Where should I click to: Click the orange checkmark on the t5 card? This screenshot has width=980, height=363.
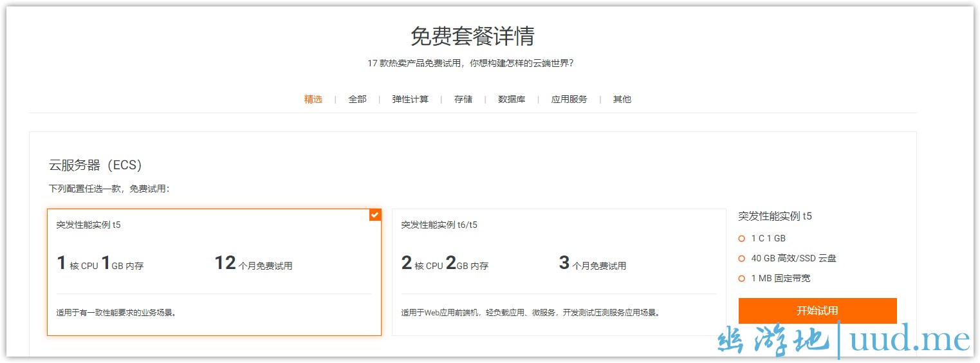pyautogui.click(x=374, y=215)
